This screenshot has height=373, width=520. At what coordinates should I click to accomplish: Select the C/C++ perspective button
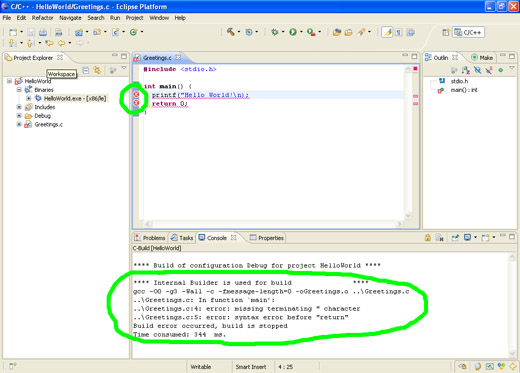click(x=468, y=32)
